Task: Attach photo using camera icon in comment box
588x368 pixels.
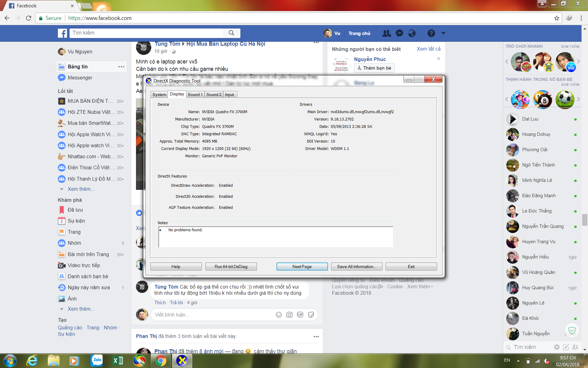Action: coord(289,315)
